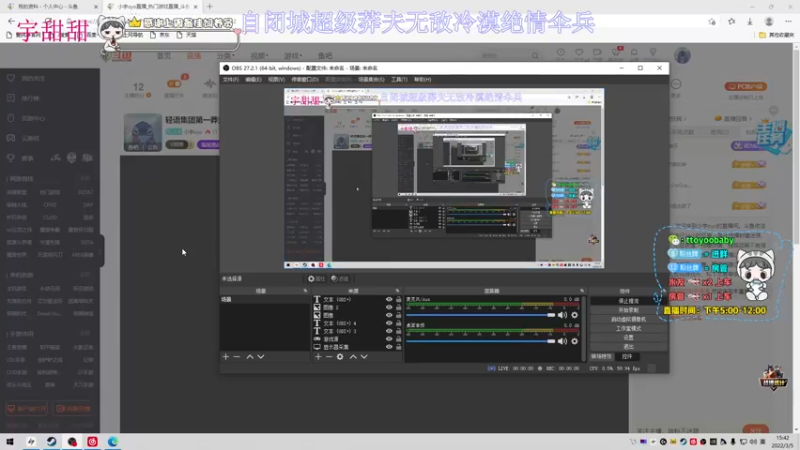This screenshot has width=800, height=450.
Task: Open Desktop Audio settings gear
Action: pyautogui.click(x=574, y=341)
